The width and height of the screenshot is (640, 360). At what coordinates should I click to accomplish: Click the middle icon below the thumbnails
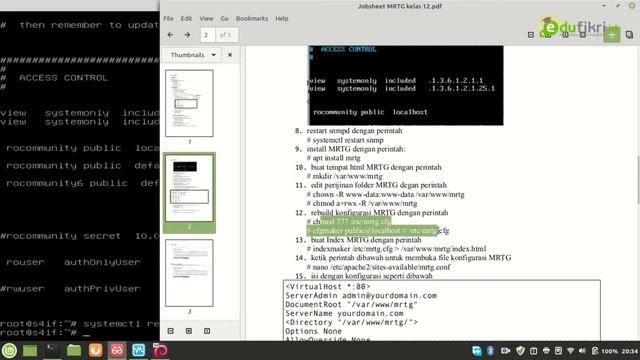189,331
